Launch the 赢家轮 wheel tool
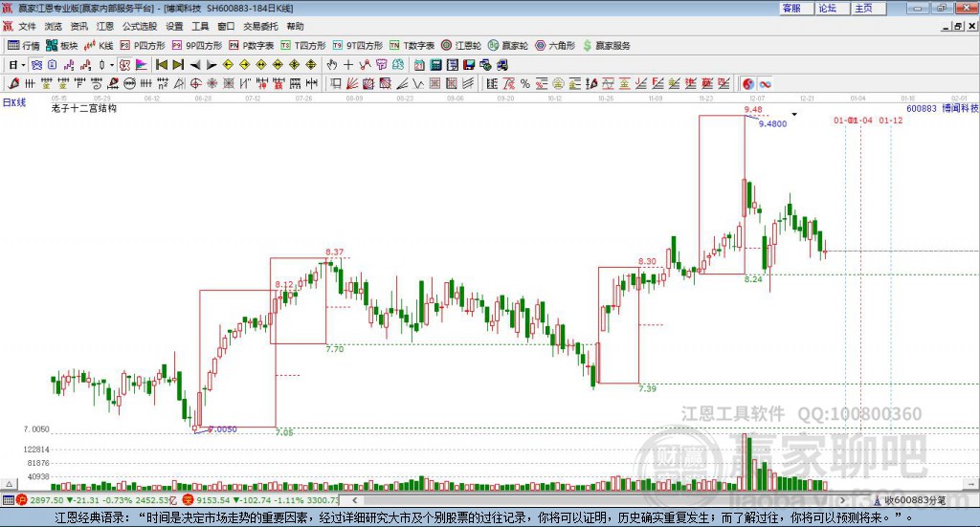The width and height of the screenshot is (980, 527). coord(508,46)
